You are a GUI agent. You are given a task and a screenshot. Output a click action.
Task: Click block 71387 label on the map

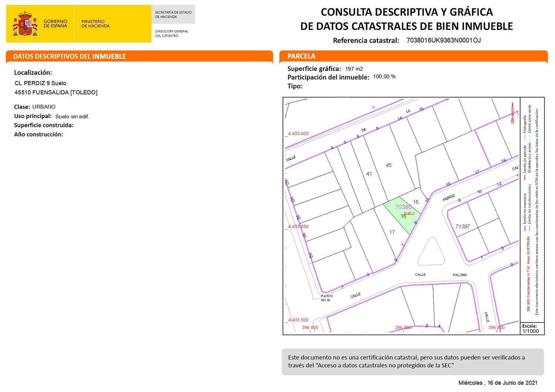[x=462, y=227]
